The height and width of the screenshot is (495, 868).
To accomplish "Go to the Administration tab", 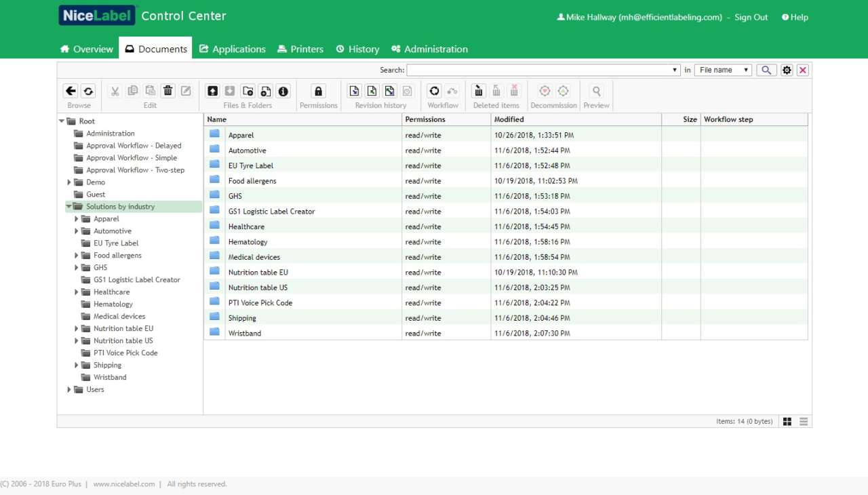I will tap(429, 49).
